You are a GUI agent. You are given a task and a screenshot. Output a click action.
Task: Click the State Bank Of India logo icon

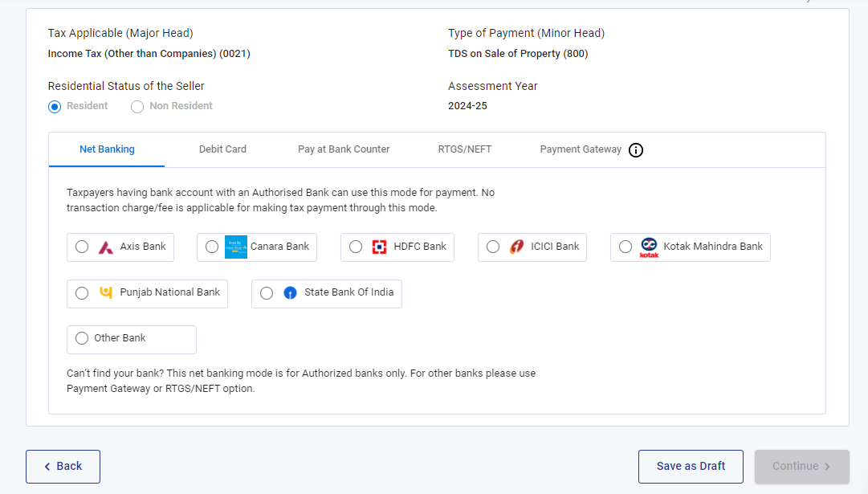pyautogui.click(x=289, y=293)
